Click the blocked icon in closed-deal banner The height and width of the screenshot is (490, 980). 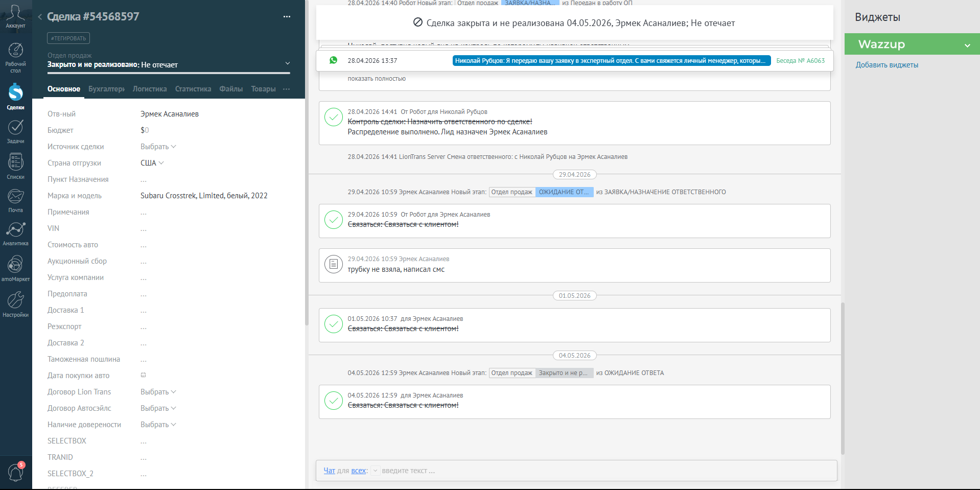pos(417,22)
